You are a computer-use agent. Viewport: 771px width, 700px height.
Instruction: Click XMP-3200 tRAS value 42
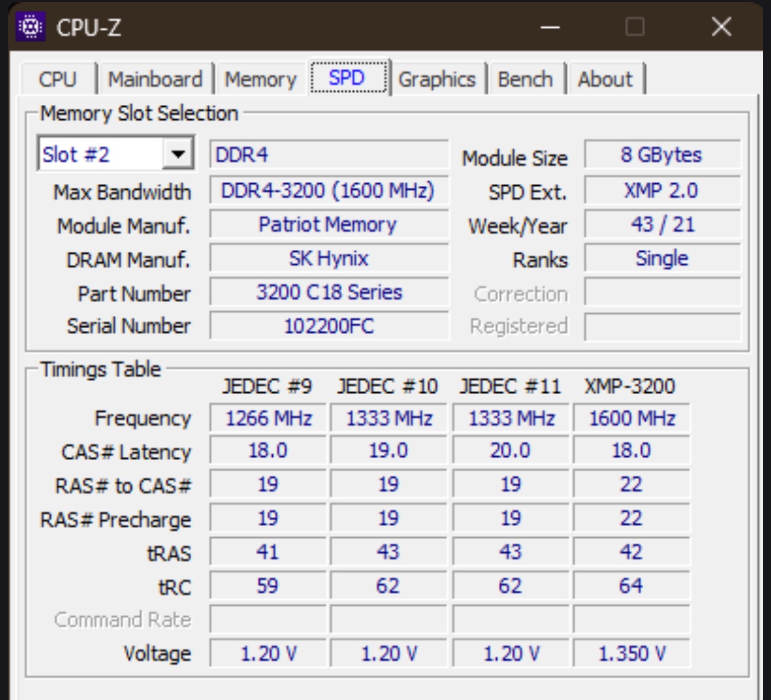632,552
